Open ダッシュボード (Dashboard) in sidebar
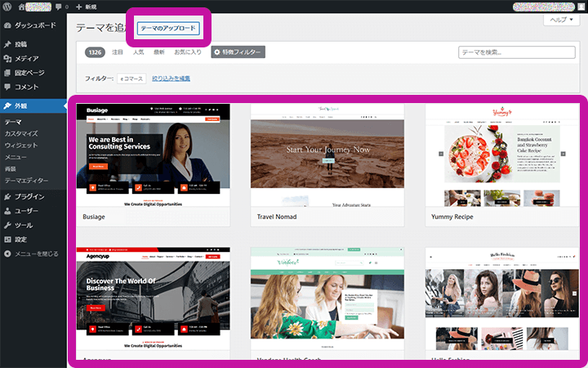The width and height of the screenshot is (588, 368). point(34,26)
